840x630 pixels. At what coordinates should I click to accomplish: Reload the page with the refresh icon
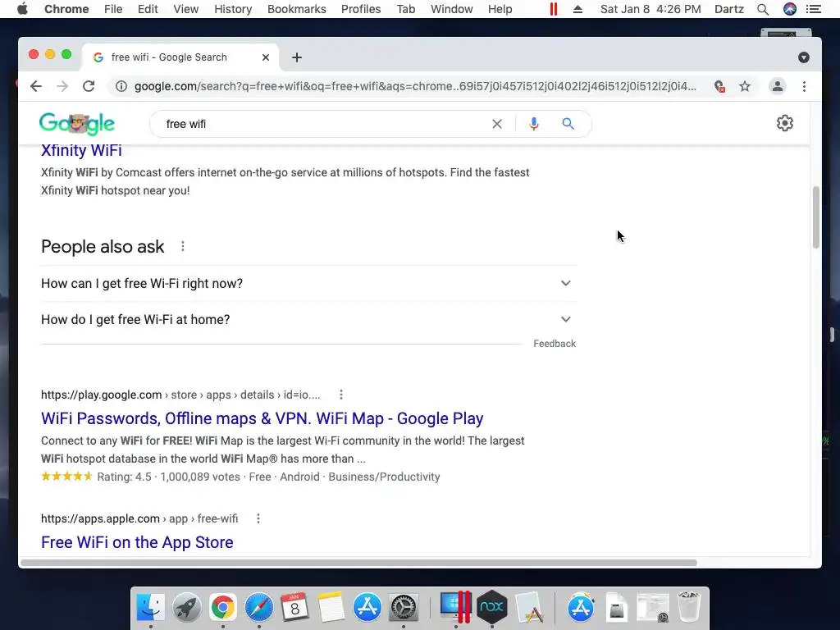point(89,86)
